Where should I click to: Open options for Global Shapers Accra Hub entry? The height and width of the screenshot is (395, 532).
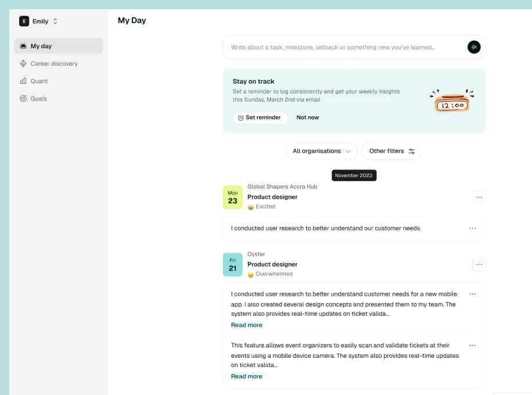(x=479, y=197)
